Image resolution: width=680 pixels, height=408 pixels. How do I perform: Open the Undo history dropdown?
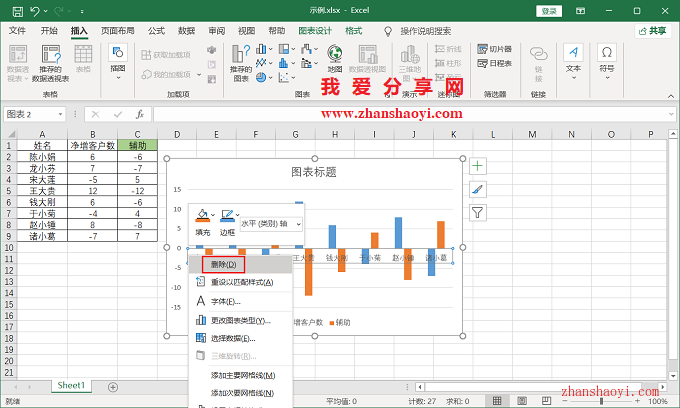tap(46, 11)
